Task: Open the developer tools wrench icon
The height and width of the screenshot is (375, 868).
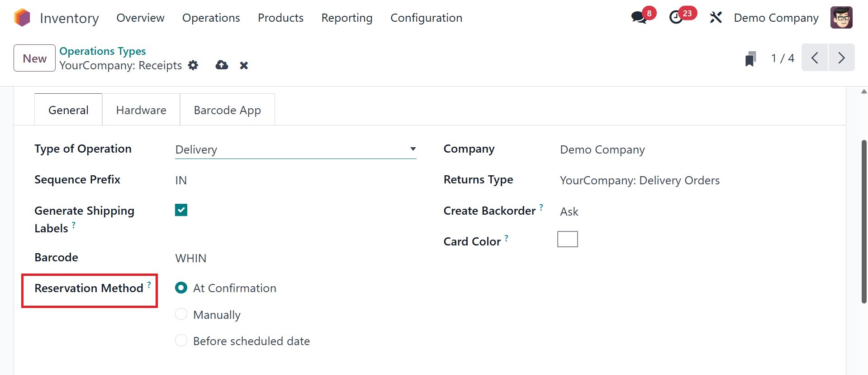Action: coord(716,18)
